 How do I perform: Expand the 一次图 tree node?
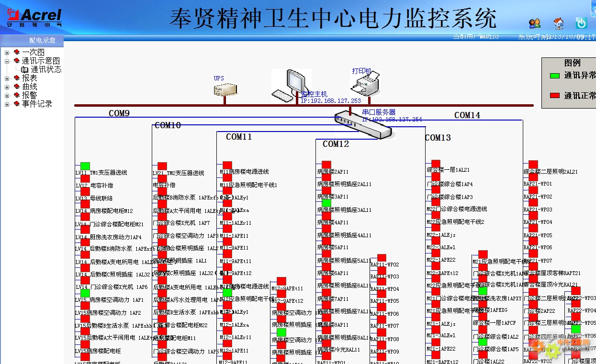pyautogui.click(x=7, y=53)
